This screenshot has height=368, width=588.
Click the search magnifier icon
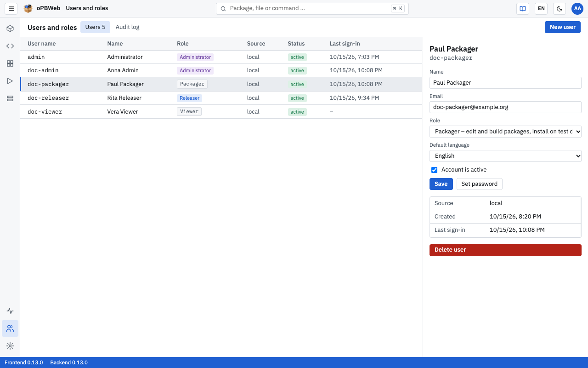coord(223,9)
